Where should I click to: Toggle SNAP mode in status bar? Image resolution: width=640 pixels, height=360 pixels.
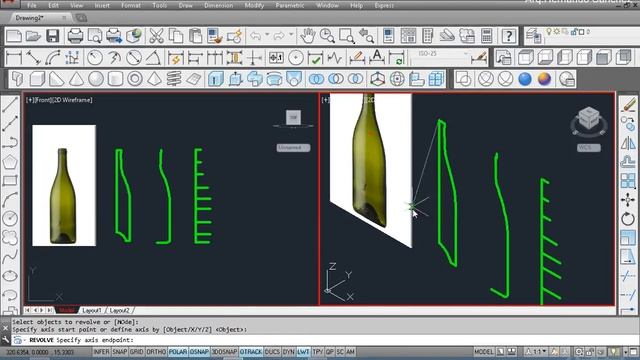click(x=120, y=352)
